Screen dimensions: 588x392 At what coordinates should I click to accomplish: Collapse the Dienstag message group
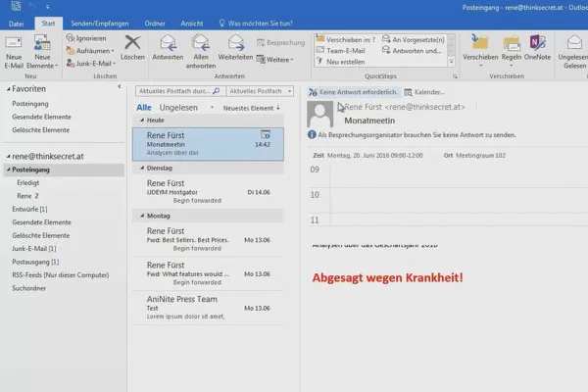(142, 168)
